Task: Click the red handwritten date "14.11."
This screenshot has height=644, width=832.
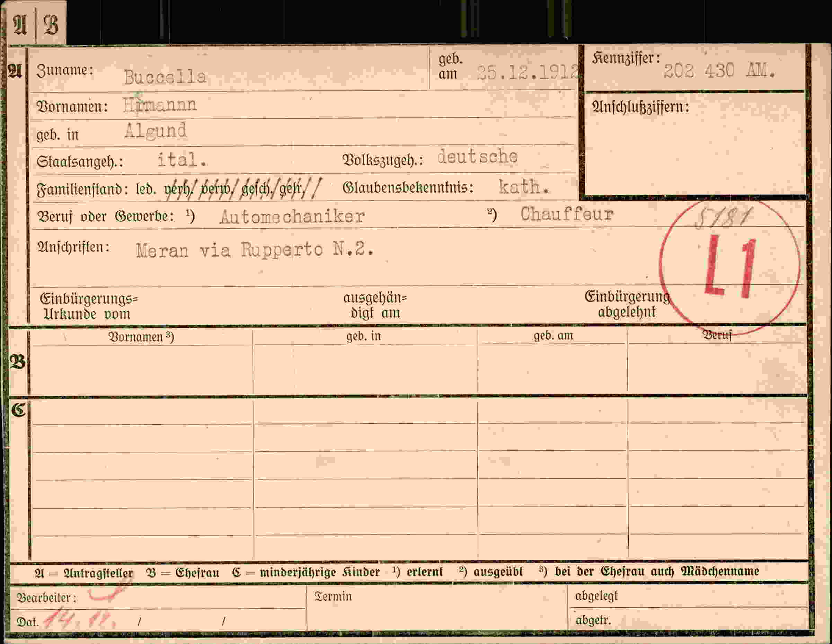Action: pyautogui.click(x=80, y=620)
